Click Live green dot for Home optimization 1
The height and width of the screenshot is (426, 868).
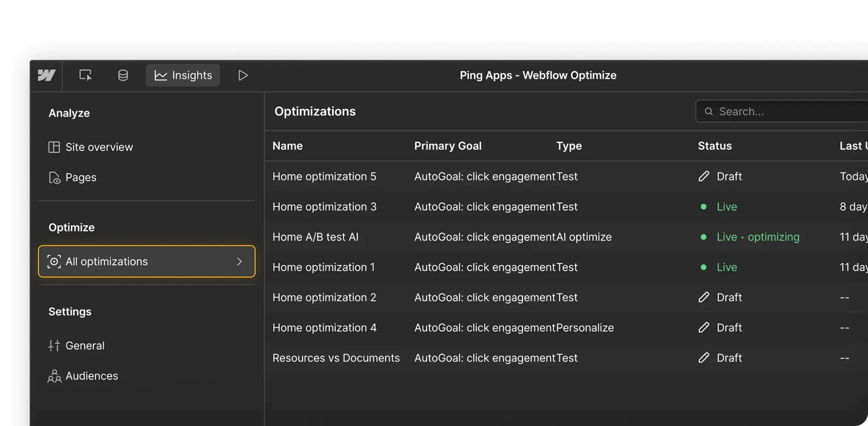coord(703,267)
